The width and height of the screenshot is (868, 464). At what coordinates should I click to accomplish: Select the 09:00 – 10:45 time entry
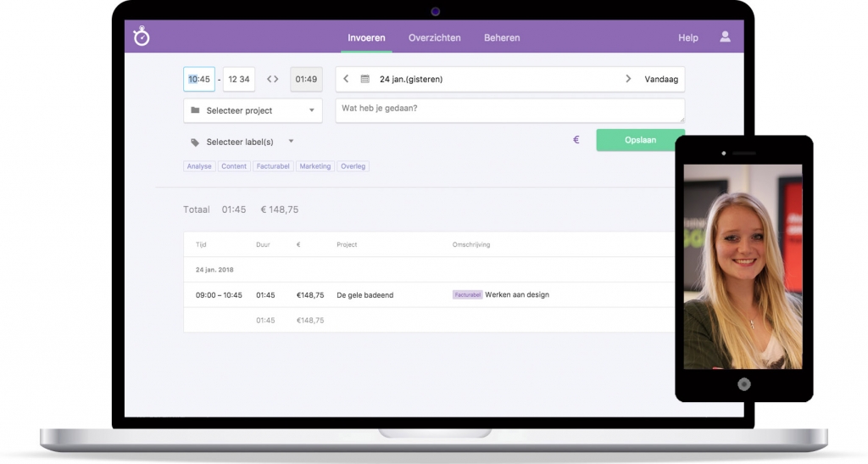coord(219,295)
